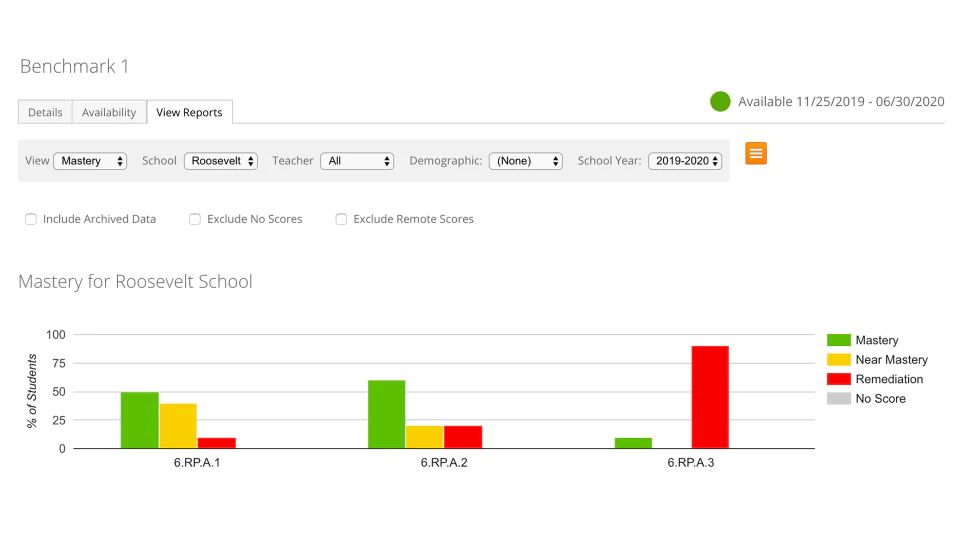Click the yellow Near Mastery bar for 6.RP.A.1
The width and height of the screenshot is (960, 540).
click(x=178, y=426)
